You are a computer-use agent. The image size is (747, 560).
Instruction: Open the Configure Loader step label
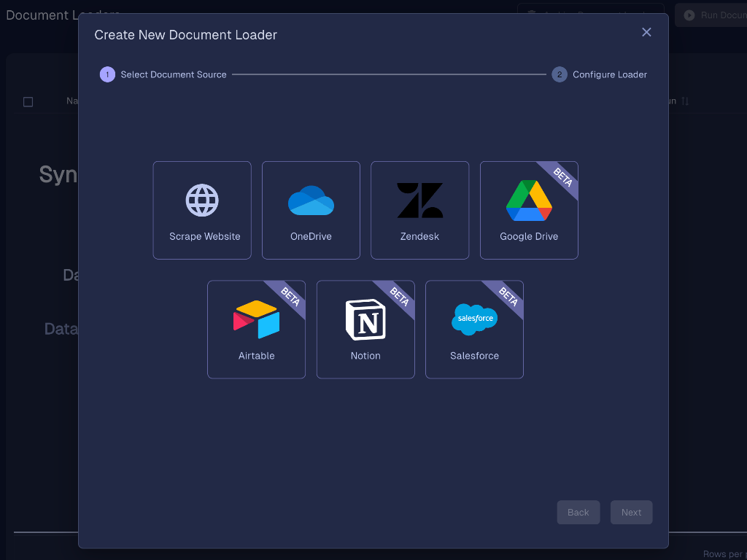point(610,74)
